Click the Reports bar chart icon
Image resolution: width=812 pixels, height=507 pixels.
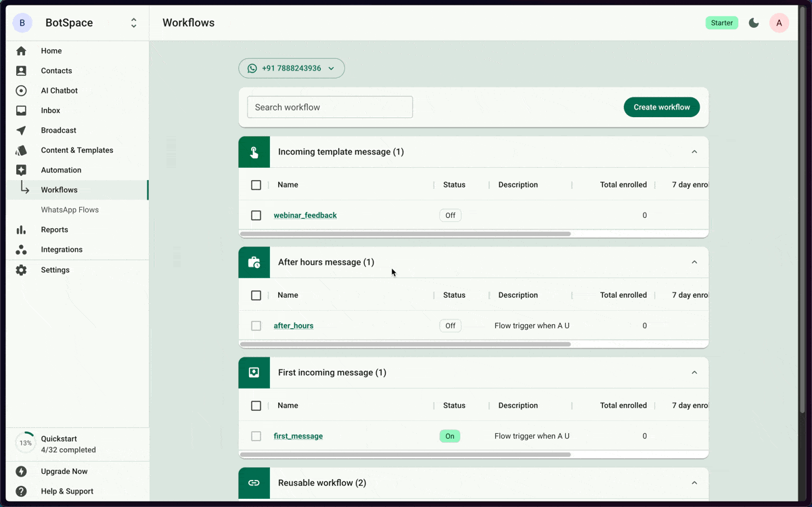coord(21,229)
